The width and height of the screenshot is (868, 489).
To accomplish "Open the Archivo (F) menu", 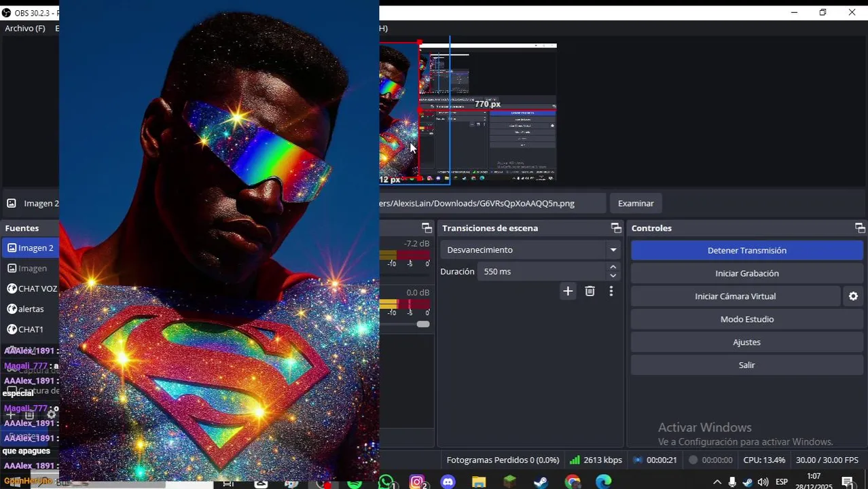I will (25, 29).
